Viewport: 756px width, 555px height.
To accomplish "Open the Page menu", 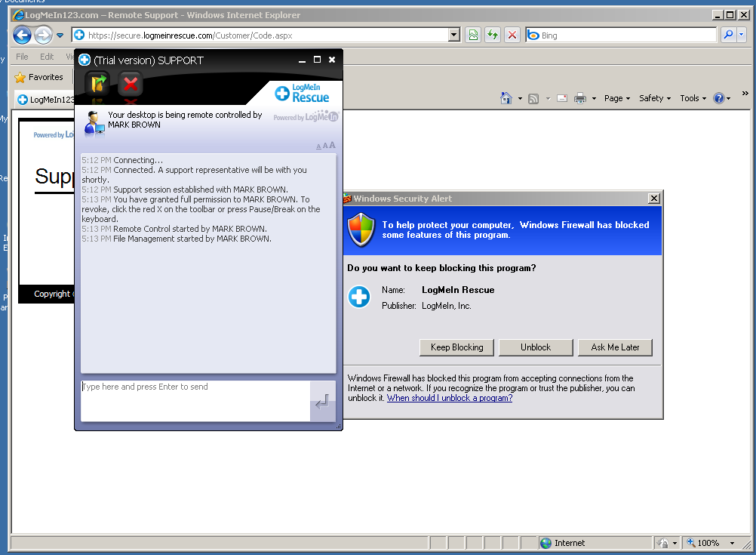I will pos(617,98).
